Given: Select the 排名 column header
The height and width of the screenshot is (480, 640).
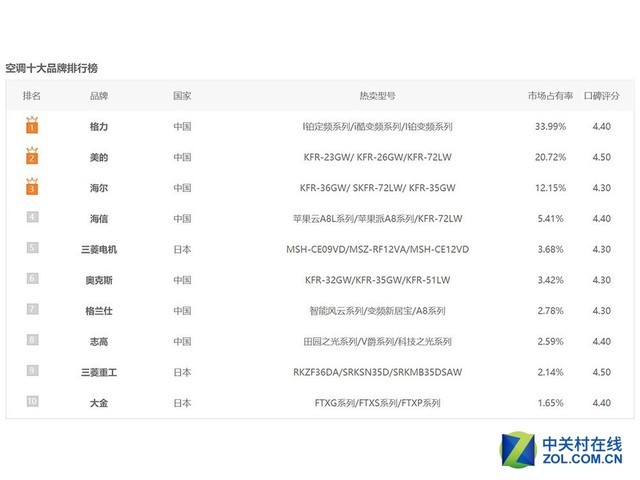Looking at the screenshot, I should click(x=32, y=96).
